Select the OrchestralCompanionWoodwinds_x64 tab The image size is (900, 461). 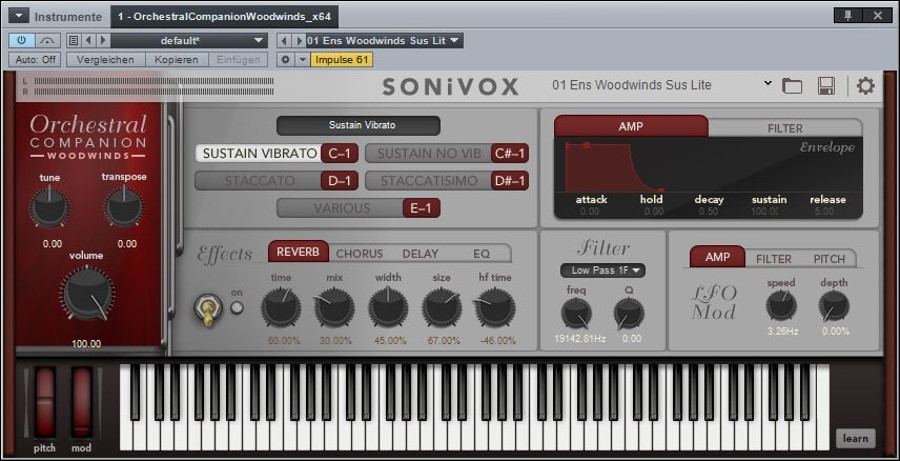pyautogui.click(x=224, y=17)
